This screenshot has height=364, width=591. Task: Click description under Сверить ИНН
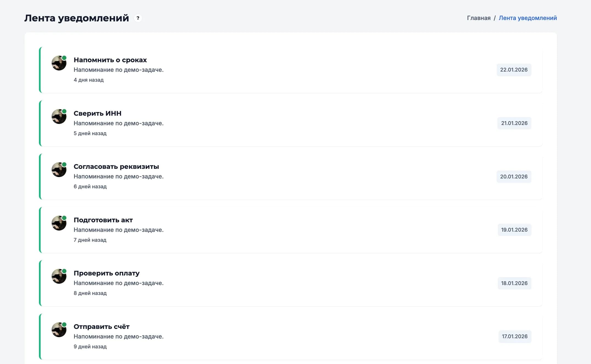119,123
